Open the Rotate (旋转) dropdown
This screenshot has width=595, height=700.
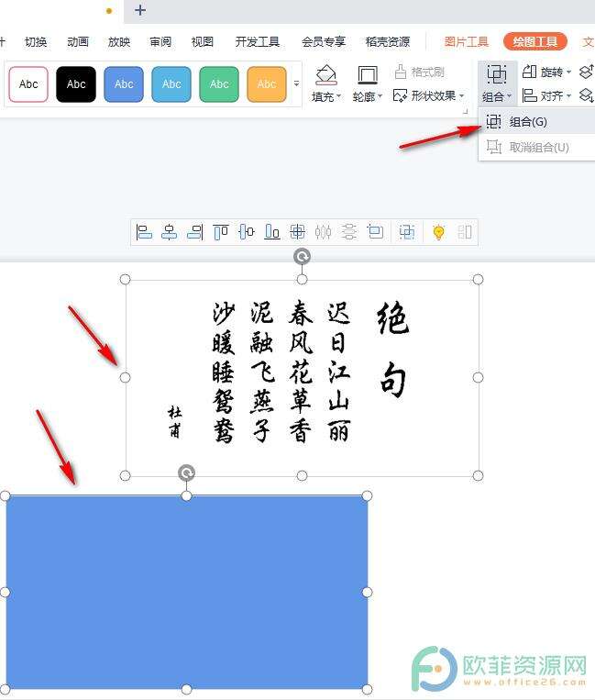click(546, 72)
